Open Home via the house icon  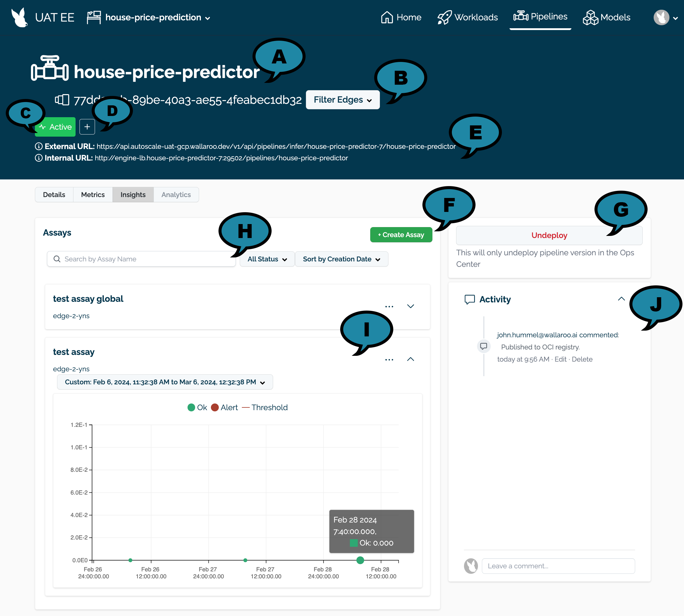387,17
